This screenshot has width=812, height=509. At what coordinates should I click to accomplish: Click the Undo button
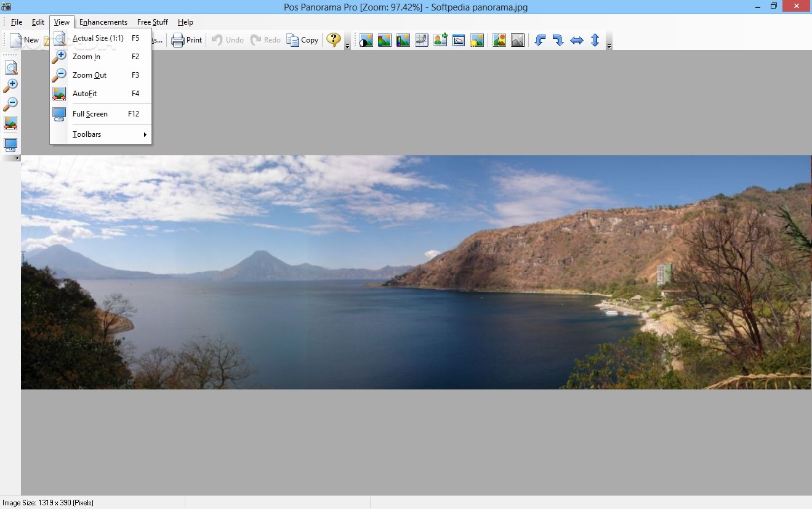[x=227, y=40]
